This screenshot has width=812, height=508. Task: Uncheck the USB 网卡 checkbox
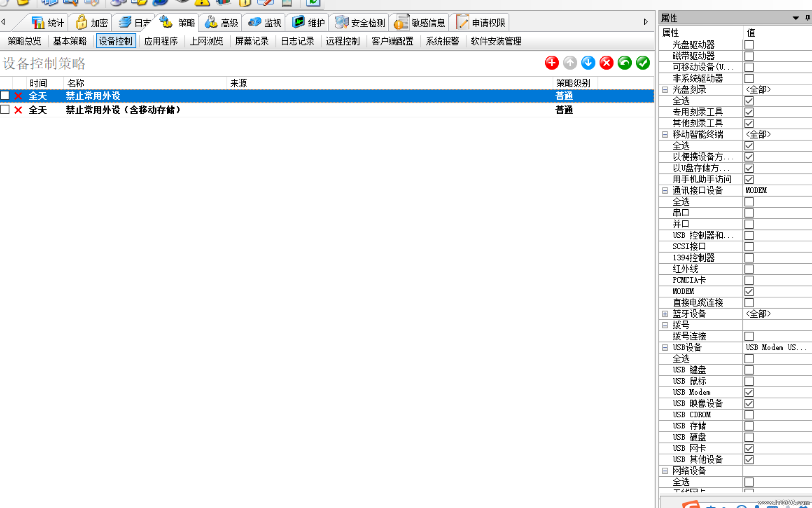(749, 448)
